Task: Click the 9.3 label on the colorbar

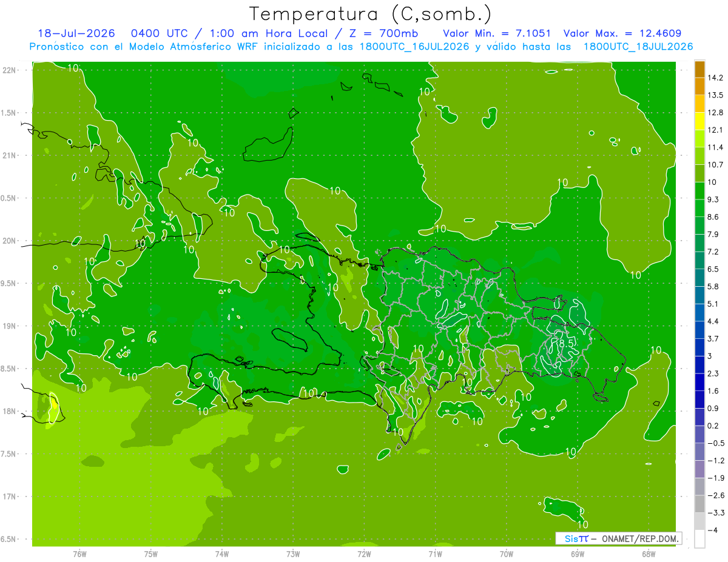Action: [x=713, y=199]
